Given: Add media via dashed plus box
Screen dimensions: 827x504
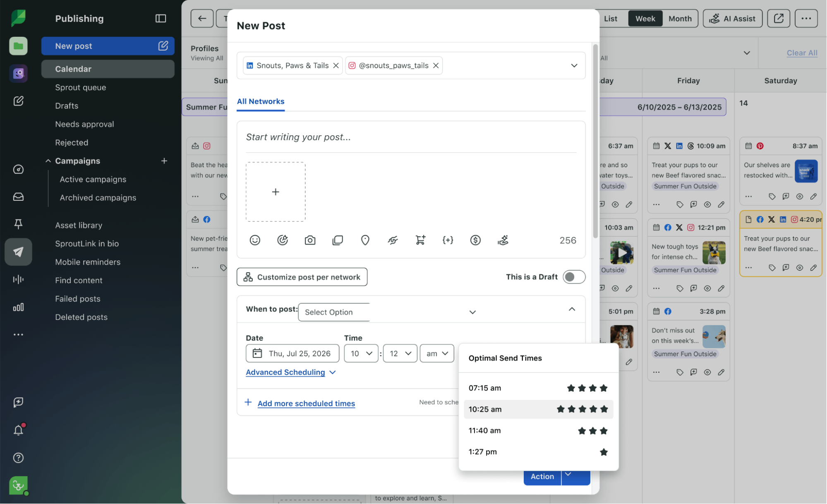Looking at the screenshot, I should point(276,192).
